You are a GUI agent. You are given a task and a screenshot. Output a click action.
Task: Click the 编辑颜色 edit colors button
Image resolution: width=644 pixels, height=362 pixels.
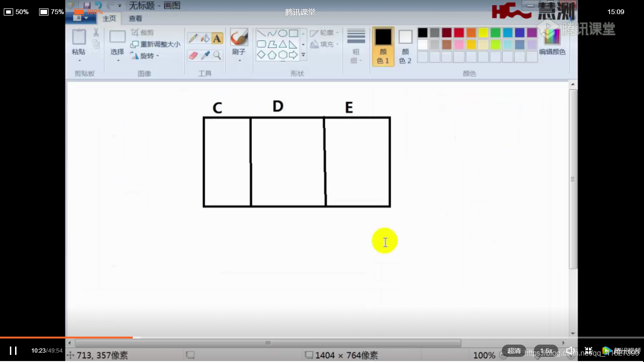click(x=552, y=41)
